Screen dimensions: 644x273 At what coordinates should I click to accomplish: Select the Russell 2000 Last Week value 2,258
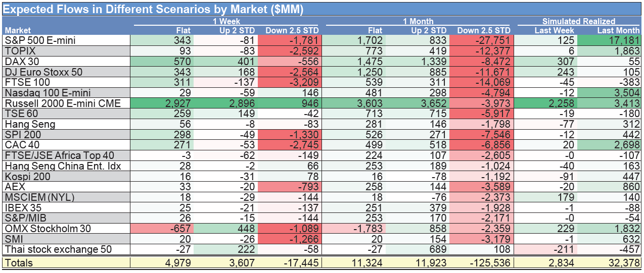(561, 103)
